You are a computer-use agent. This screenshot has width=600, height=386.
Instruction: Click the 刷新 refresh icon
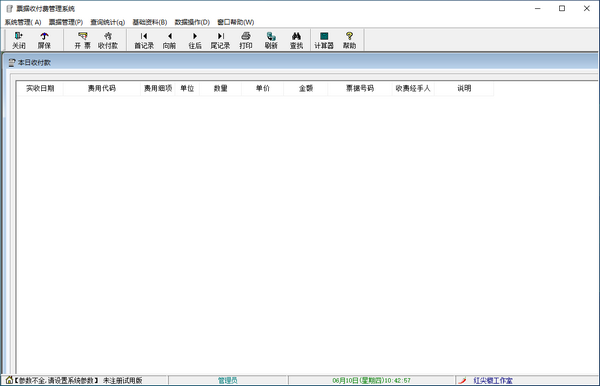pyautogui.click(x=271, y=40)
